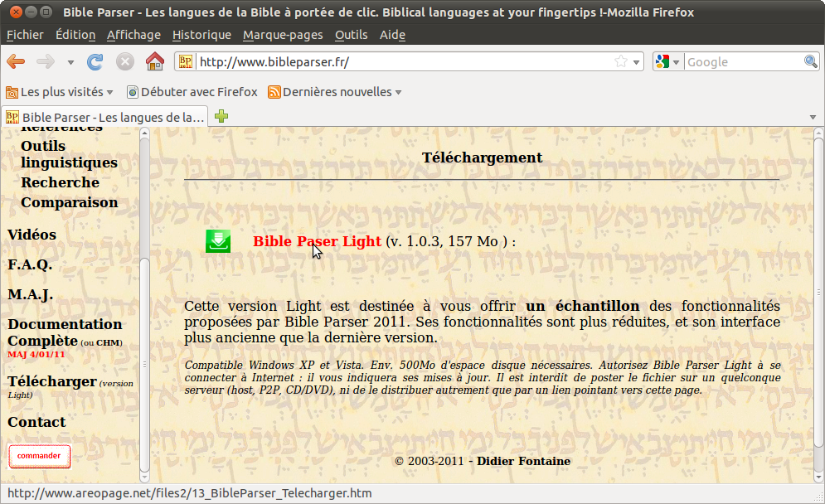Open a new tab with the plus icon
The width and height of the screenshot is (825, 504).
(x=221, y=116)
